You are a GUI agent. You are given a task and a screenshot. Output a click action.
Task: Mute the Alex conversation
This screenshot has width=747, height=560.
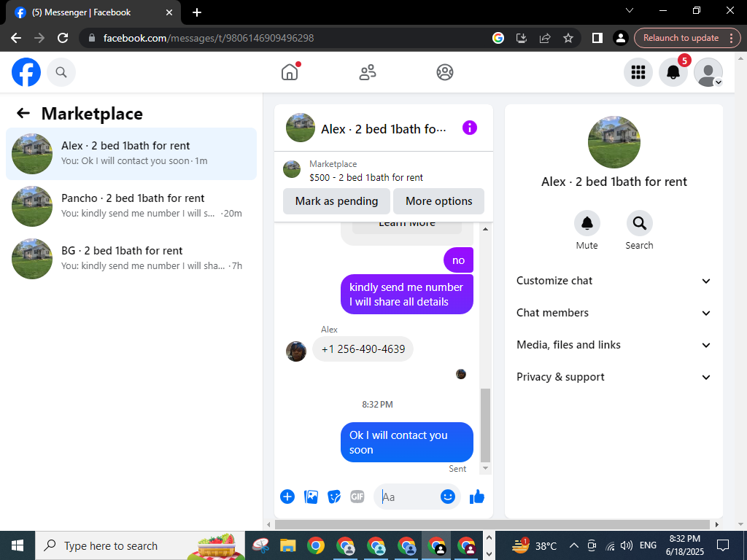[x=587, y=223]
